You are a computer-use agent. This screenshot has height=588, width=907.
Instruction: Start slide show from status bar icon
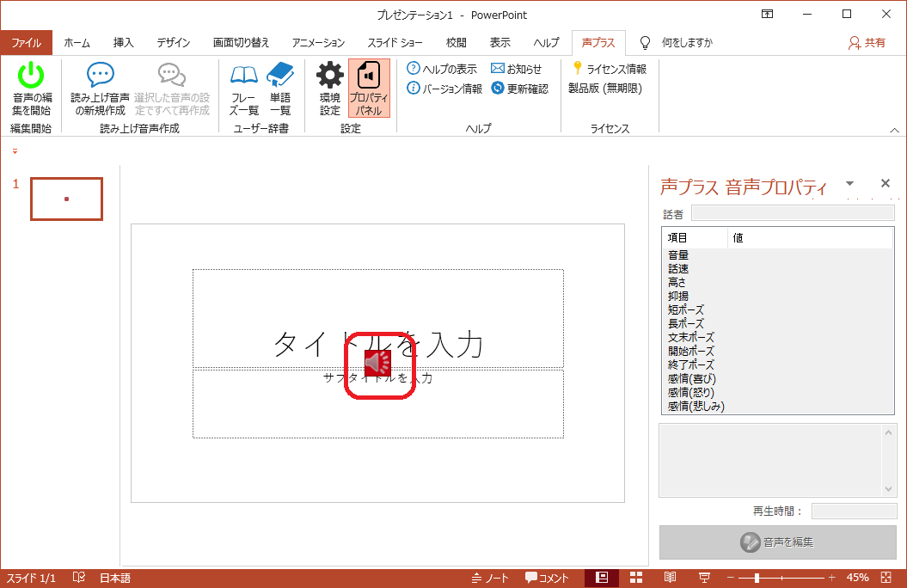tap(704, 578)
